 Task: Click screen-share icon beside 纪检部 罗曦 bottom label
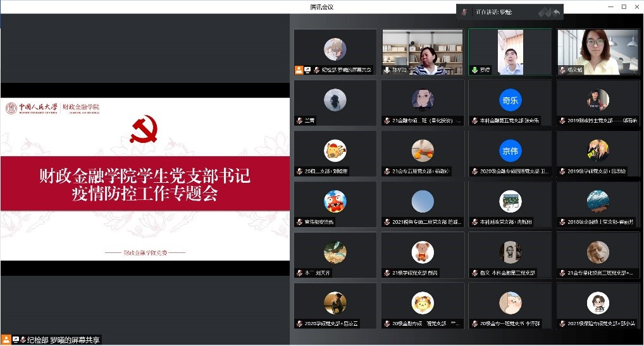pos(15,340)
